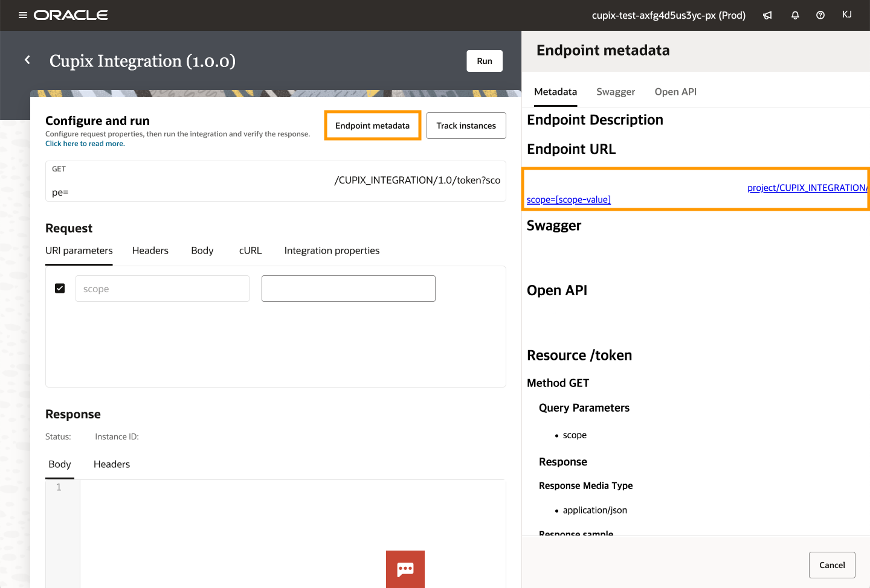The width and height of the screenshot is (870, 588).
Task: Select the request Body tab
Action: (x=202, y=251)
